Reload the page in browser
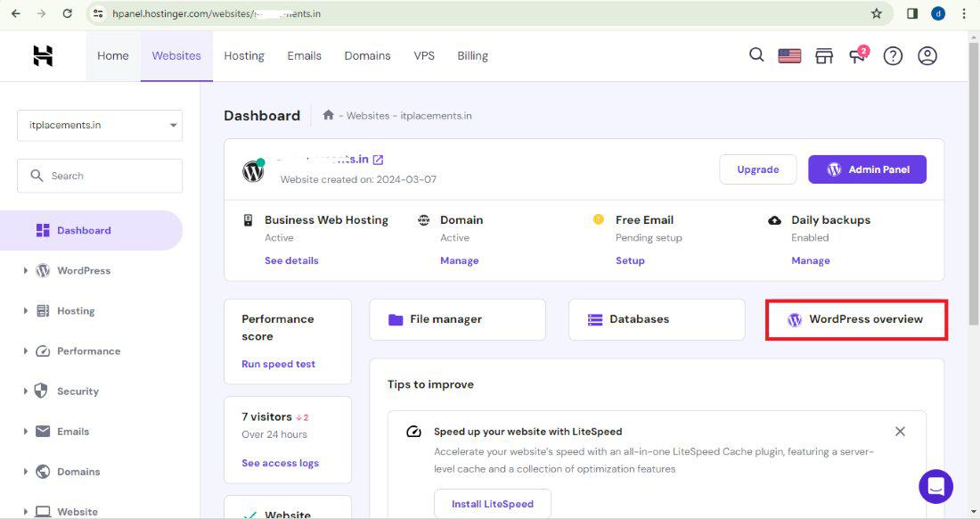Screen dimensions: 980x519 click(67, 13)
